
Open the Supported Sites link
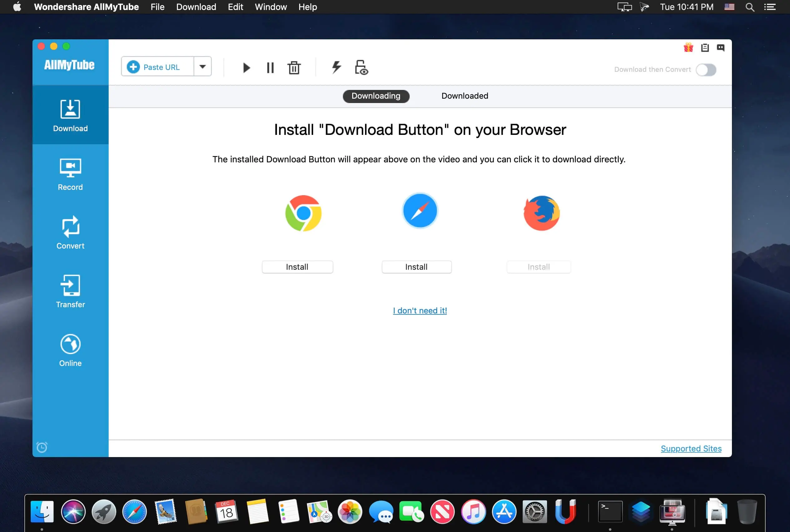[x=691, y=448]
